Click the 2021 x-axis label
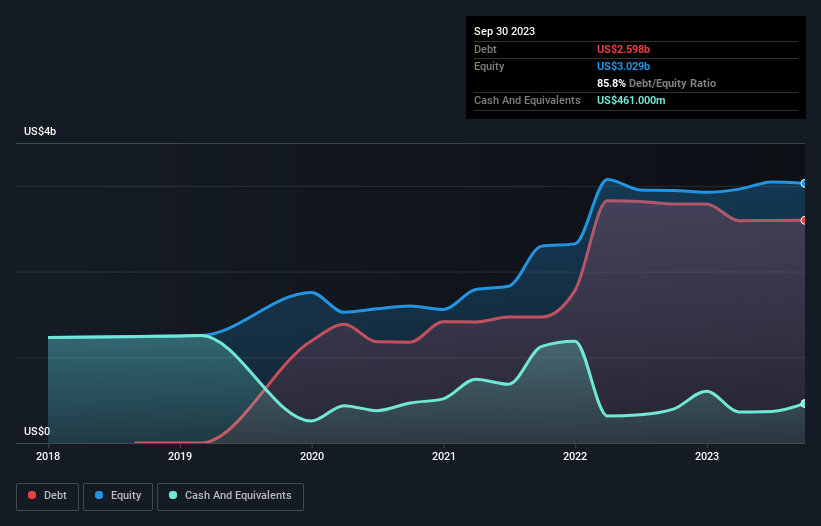Screen dimensions: 821x526 click(443, 456)
